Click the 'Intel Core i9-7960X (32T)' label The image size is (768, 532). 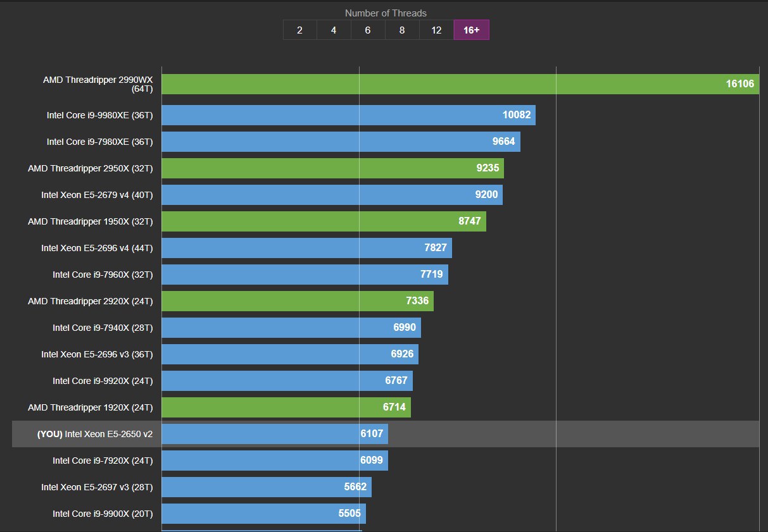(x=103, y=275)
